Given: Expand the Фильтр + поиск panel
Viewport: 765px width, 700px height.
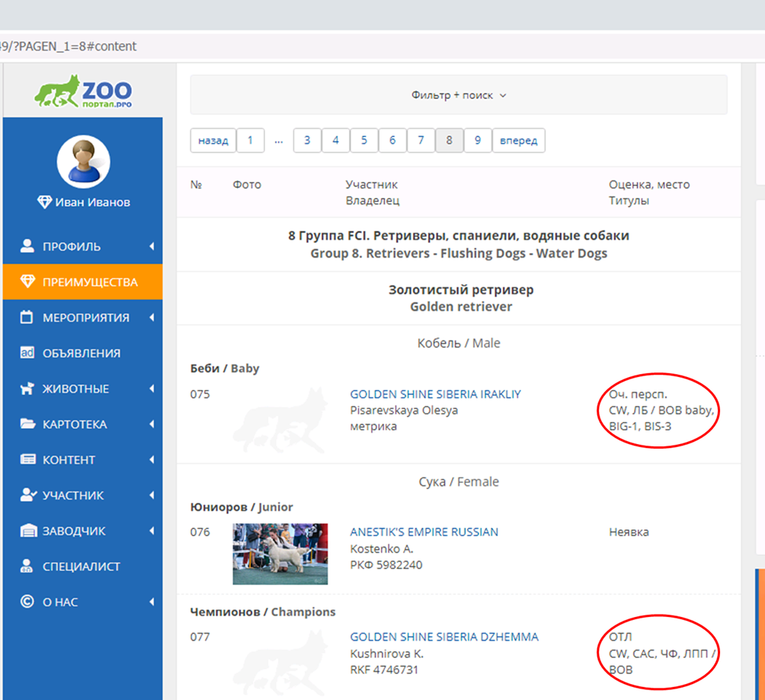Looking at the screenshot, I should pos(459,95).
